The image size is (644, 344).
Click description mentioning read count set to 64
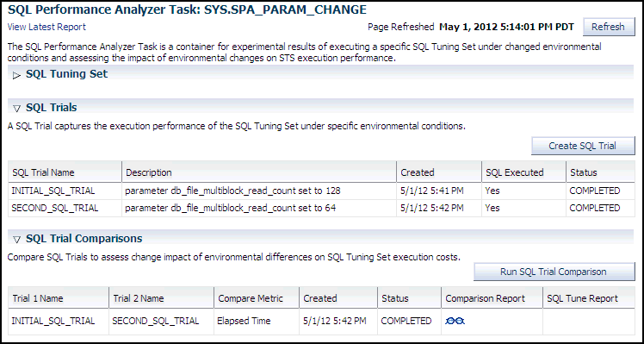point(231,209)
